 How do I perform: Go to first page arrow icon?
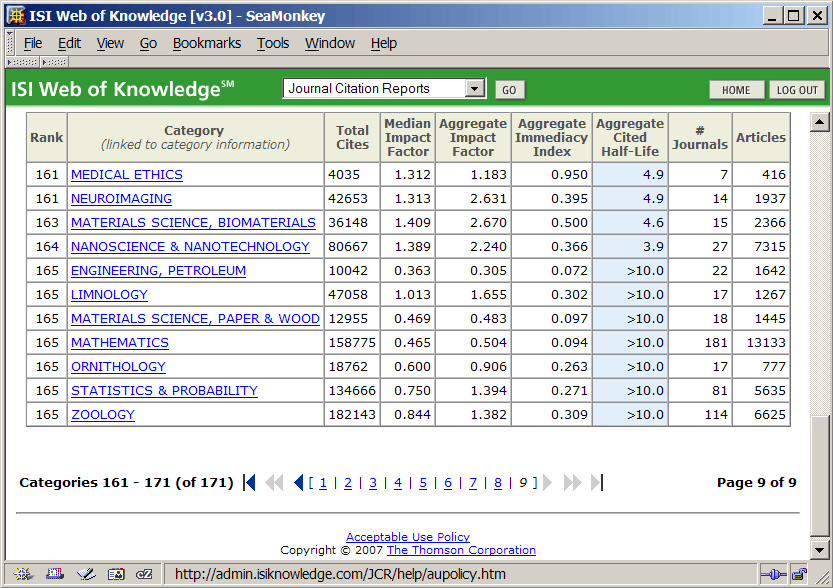[x=249, y=482]
